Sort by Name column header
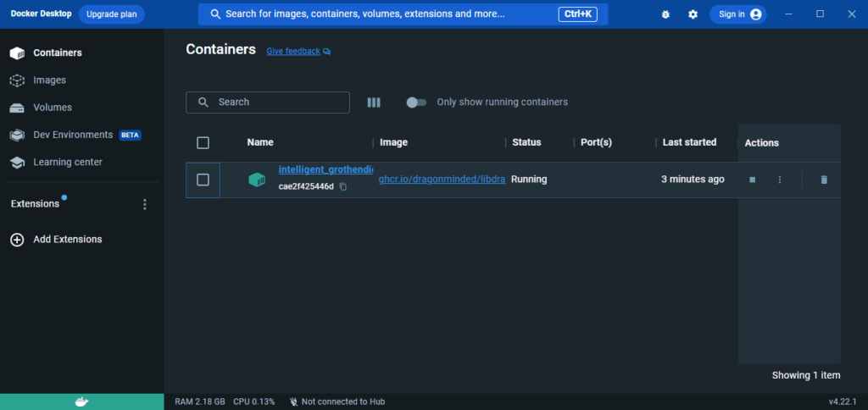 pos(260,142)
